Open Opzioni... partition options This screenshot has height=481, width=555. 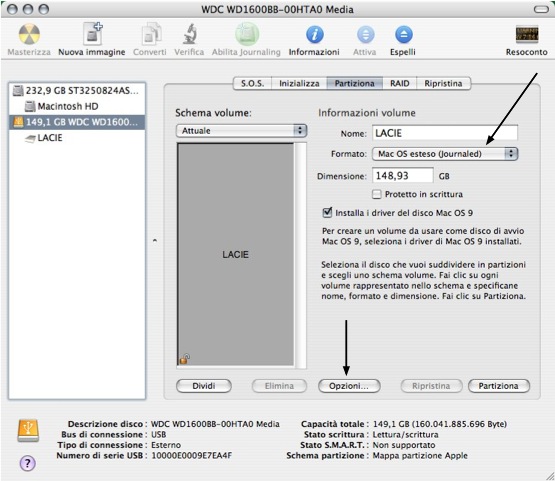[x=349, y=386]
